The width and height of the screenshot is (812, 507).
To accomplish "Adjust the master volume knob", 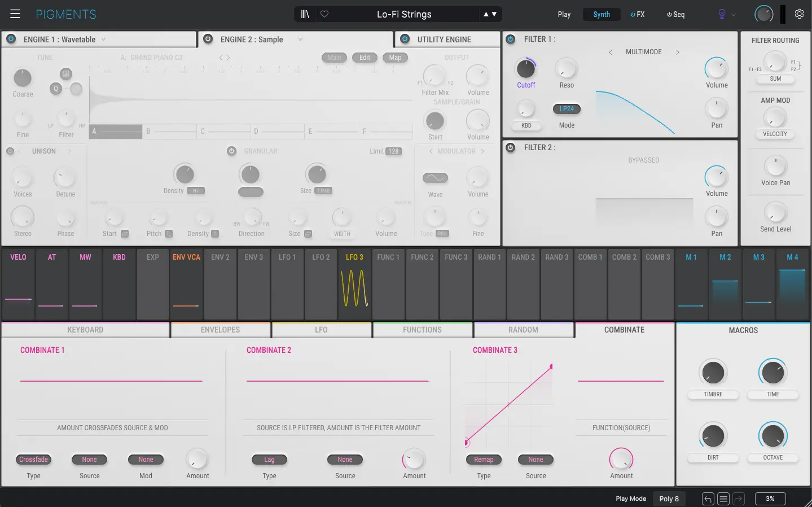I will [x=763, y=14].
